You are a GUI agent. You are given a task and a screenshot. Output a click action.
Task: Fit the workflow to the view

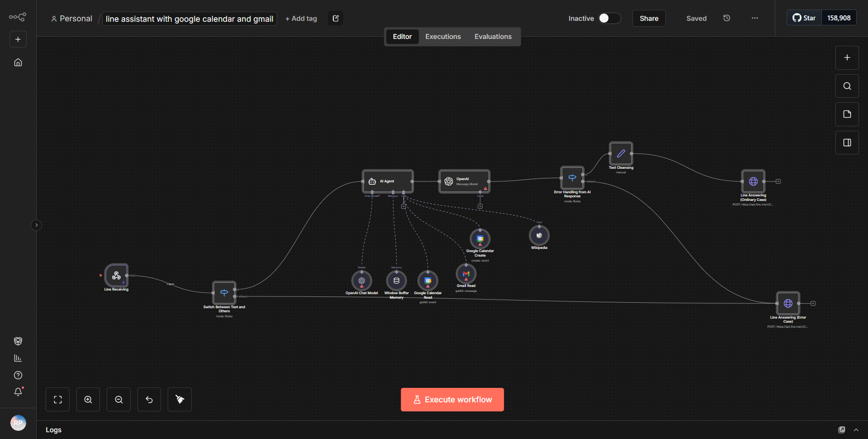click(57, 399)
